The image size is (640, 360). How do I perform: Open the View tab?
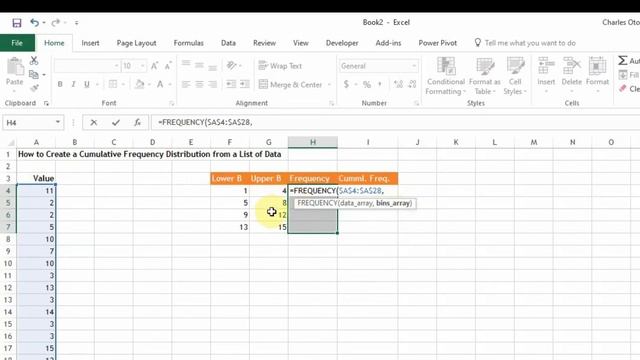point(301,43)
